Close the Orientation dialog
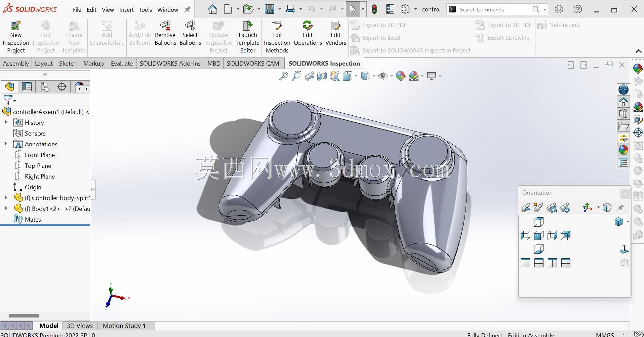Viewport: 644px width, 337px height. click(625, 193)
